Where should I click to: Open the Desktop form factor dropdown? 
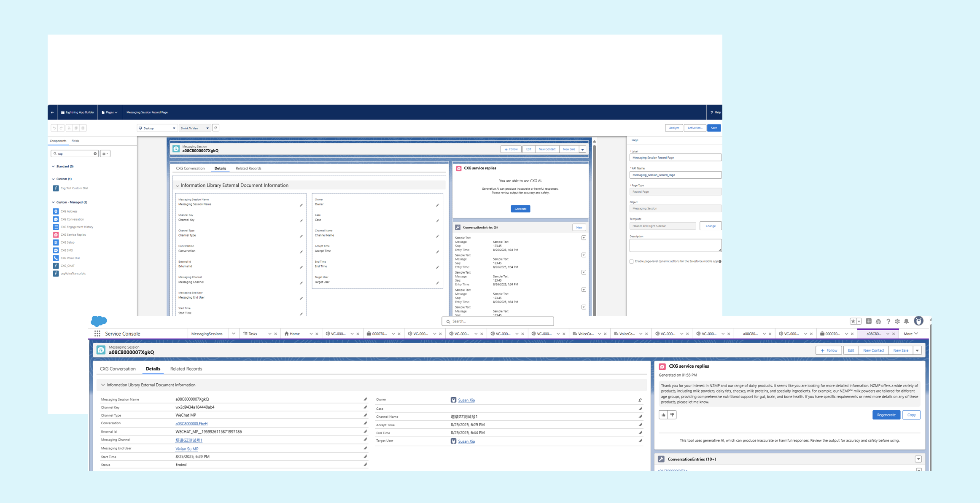[x=157, y=128]
